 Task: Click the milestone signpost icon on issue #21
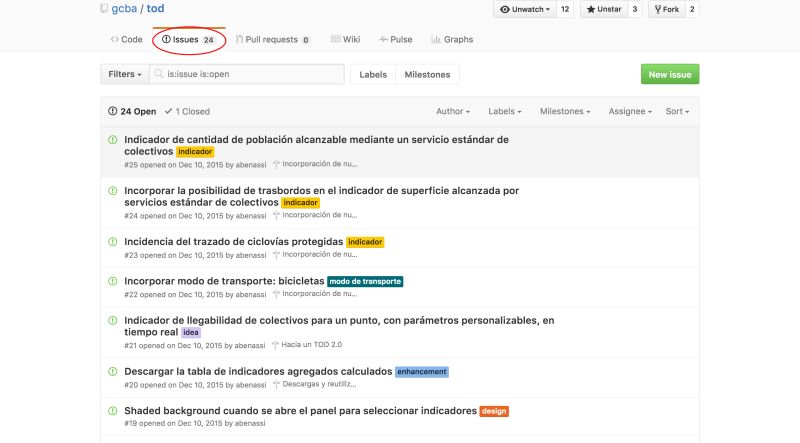coord(275,345)
